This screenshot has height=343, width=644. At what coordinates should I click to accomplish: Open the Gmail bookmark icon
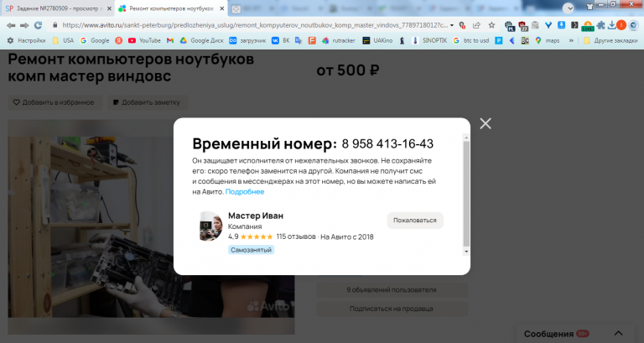pyautogui.click(x=170, y=40)
